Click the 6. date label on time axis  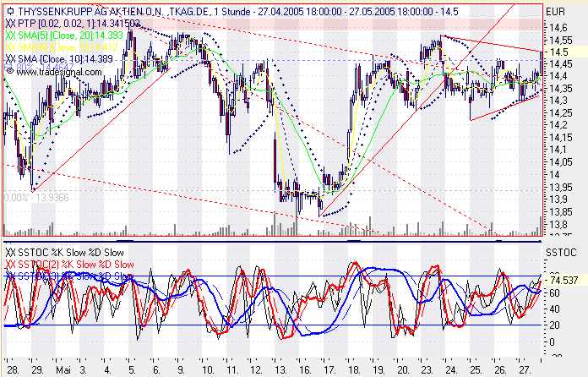pyautogui.click(x=156, y=370)
